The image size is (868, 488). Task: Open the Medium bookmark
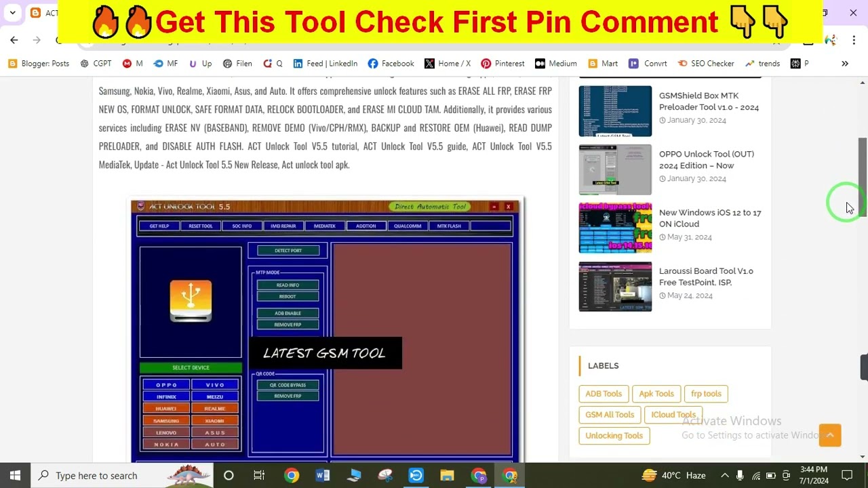point(556,64)
